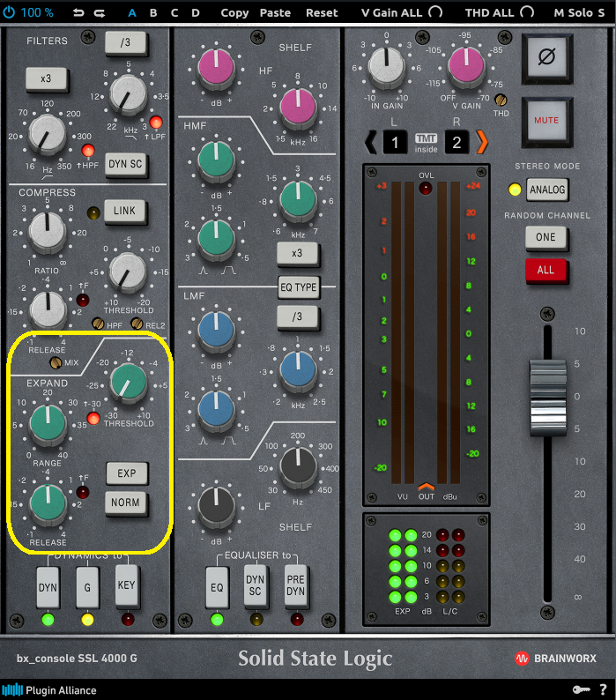Click the 100 % scale value

point(37,13)
